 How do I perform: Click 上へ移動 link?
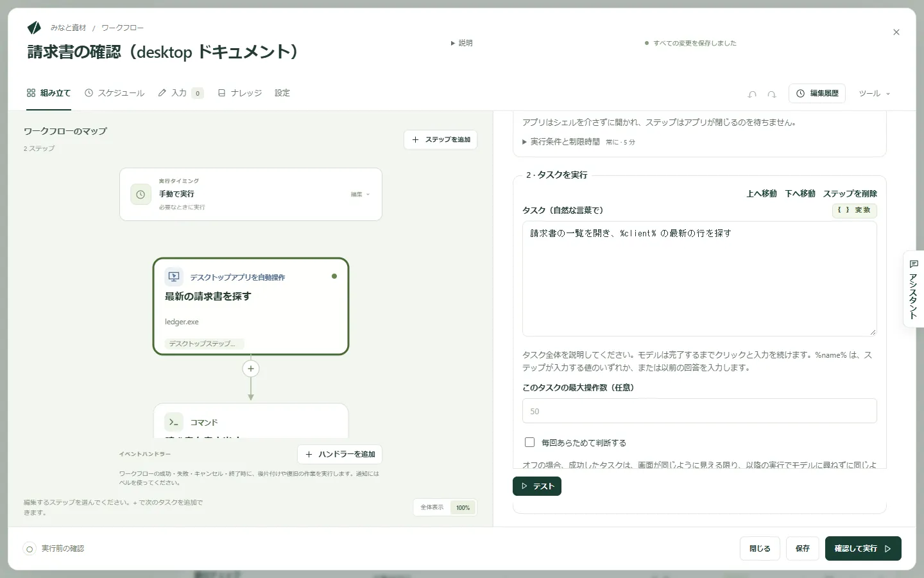pyautogui.click(x=762, y=193)
